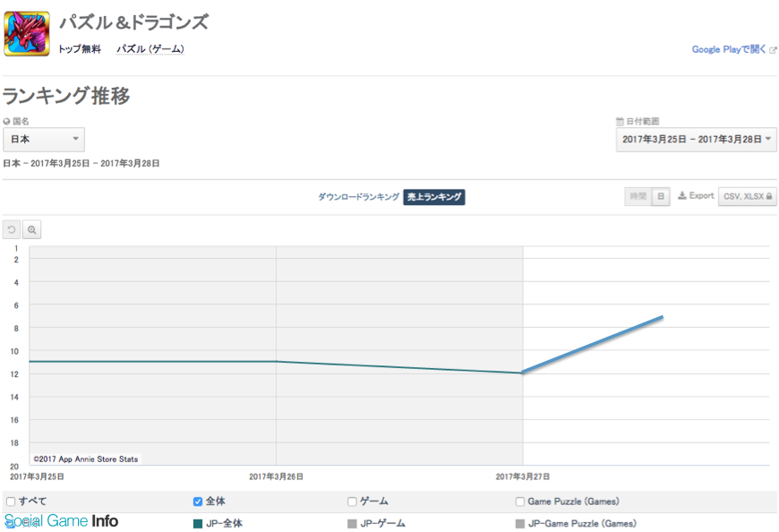Click the JP-Game Puzzle (Games) legend label

tap(582, 524)
